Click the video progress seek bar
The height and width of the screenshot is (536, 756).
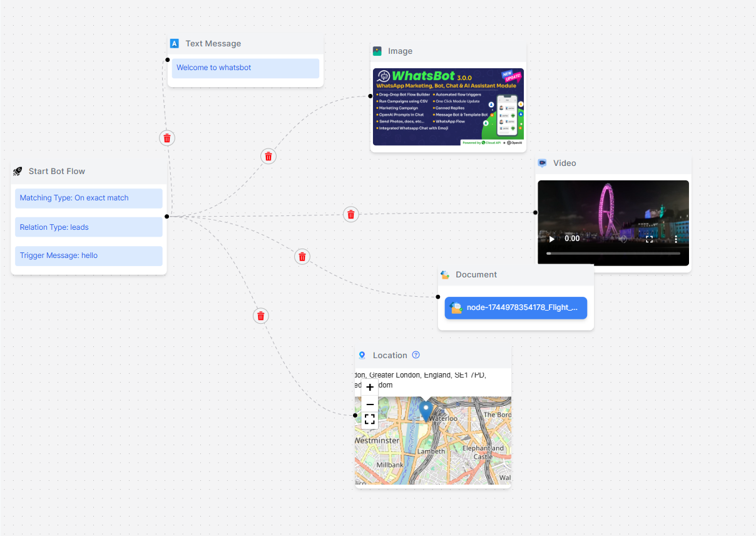[613, 254]
